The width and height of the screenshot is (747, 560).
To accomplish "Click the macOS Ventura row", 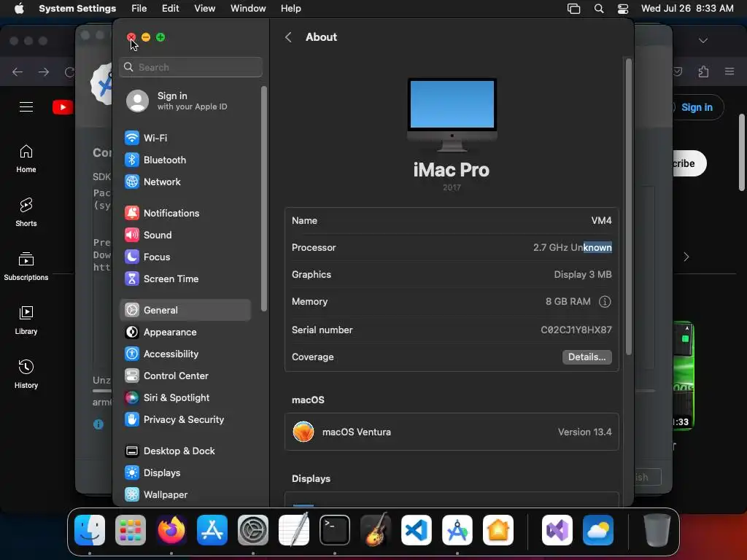I will pos(452,432).
